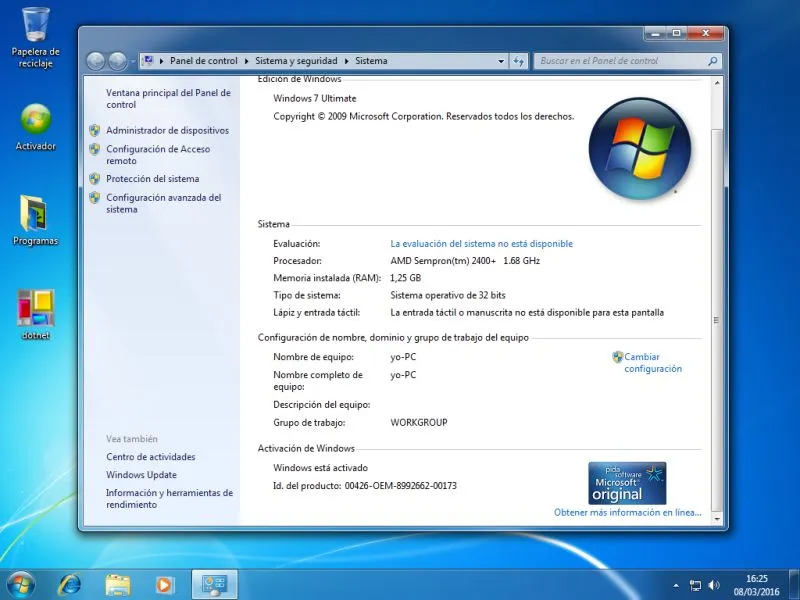
Task: Open Centro de actividades link
Action: coord(151,457)
